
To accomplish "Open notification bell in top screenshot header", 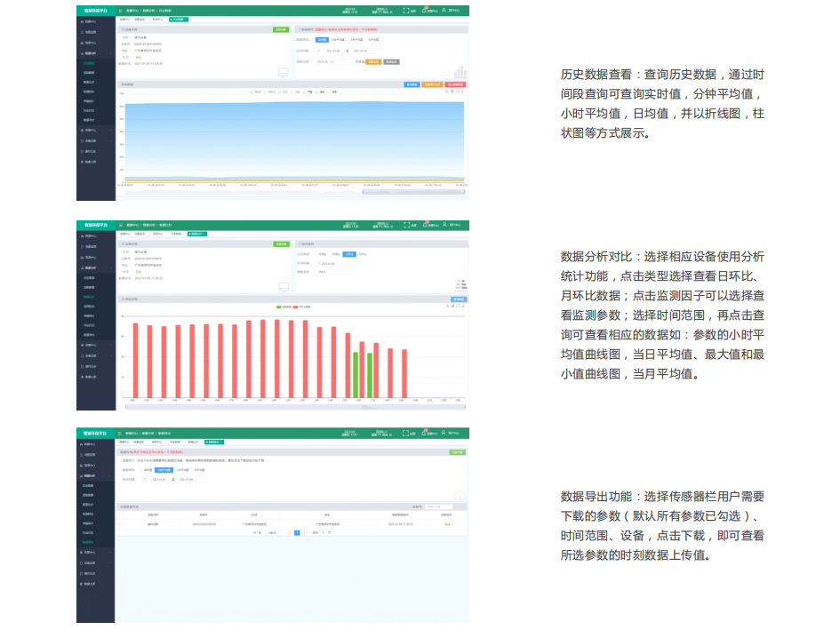I will coord(425,11).
